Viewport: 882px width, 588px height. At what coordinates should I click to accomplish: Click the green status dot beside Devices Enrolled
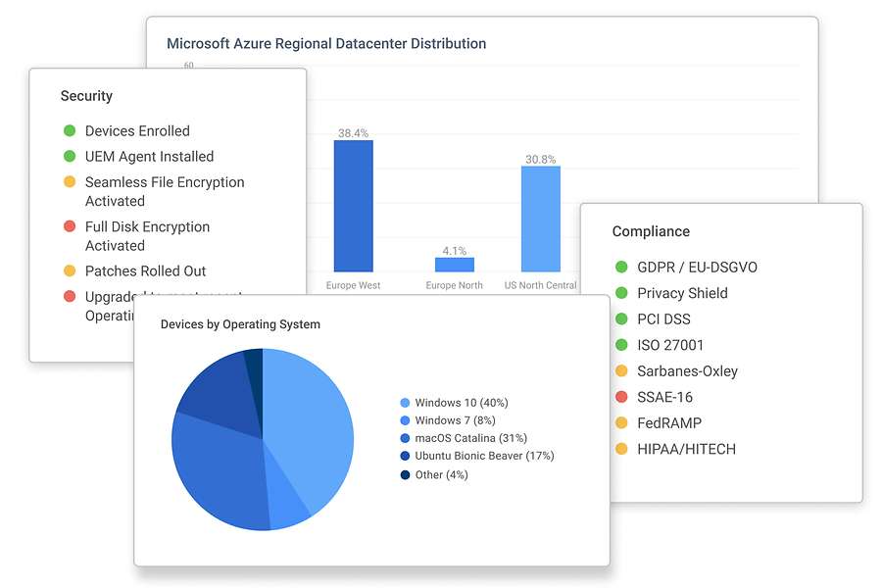[70, 130]
